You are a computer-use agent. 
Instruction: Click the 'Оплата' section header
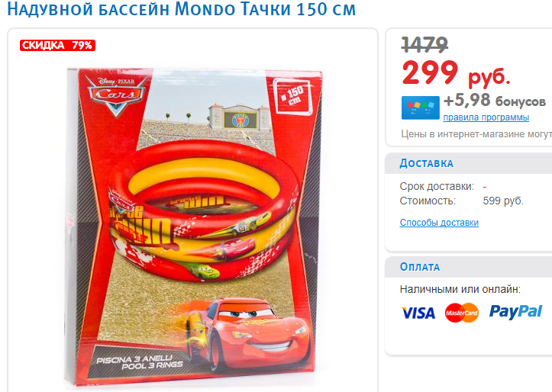coord(420,267)
